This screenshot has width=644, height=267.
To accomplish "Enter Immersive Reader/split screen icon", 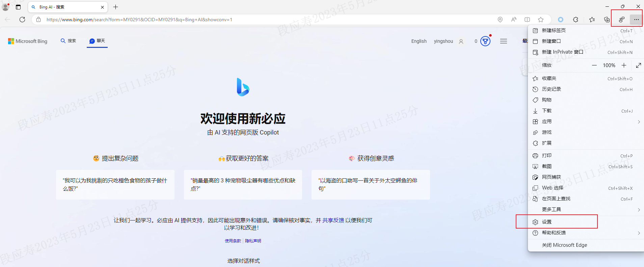I will tap(527, 20).
